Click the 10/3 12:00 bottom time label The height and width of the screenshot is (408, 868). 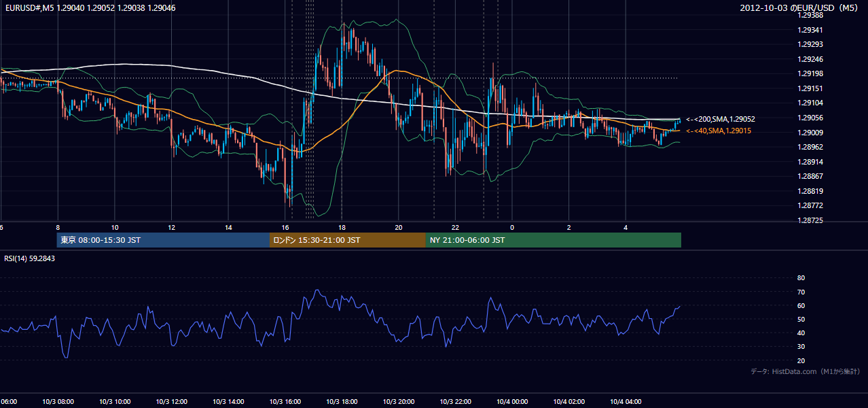(x=171, y=402)
